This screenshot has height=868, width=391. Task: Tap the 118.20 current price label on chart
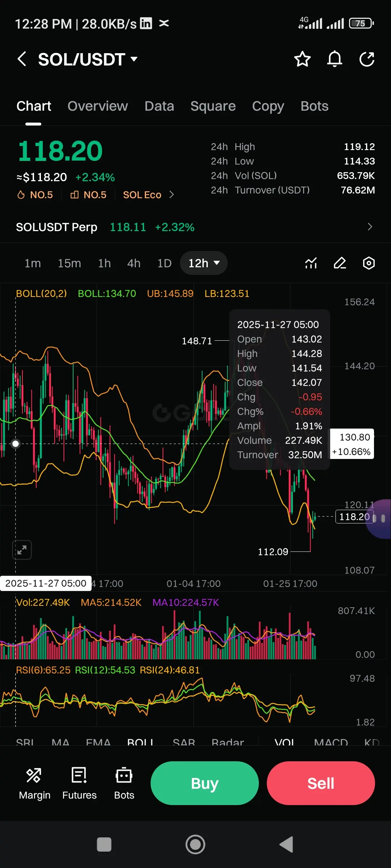click(354, 516)
